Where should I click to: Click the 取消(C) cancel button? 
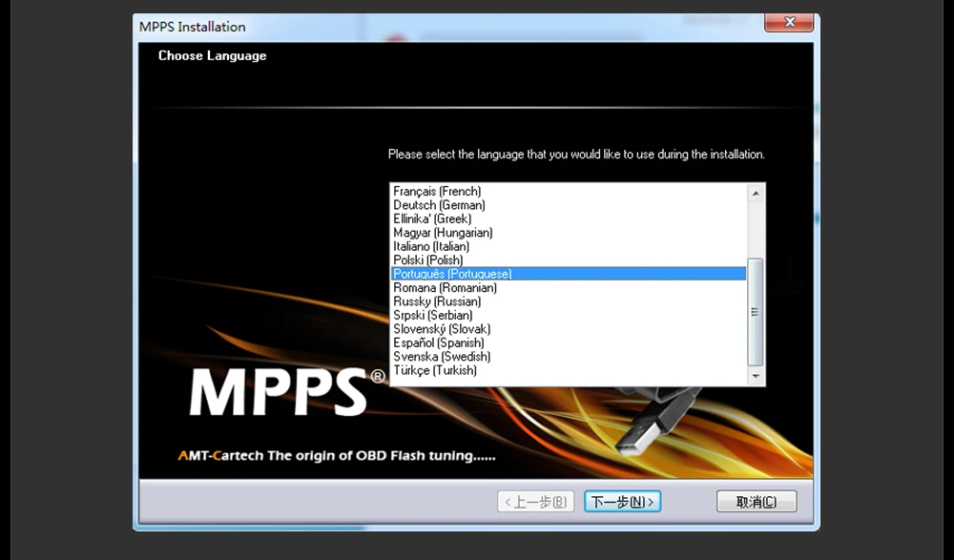pos(757,502)
